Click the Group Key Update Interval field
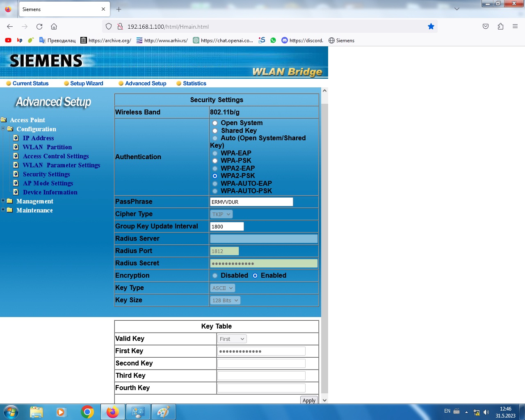 click(x=227, y=226)
